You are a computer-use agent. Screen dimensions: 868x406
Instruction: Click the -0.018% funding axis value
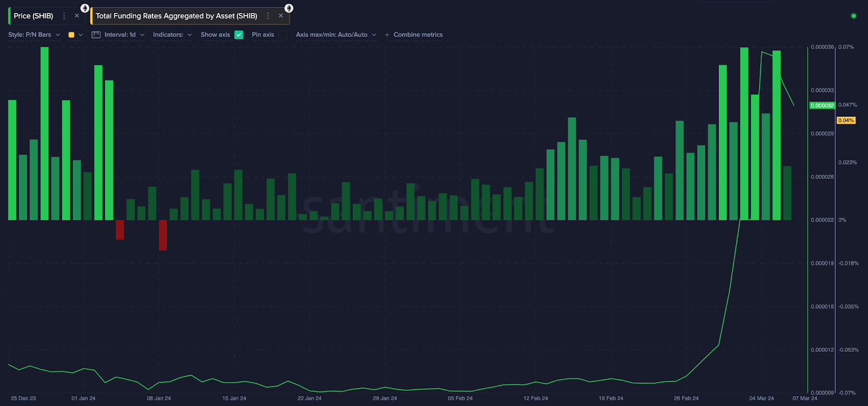pyautogui.click(x=848, y=263)
